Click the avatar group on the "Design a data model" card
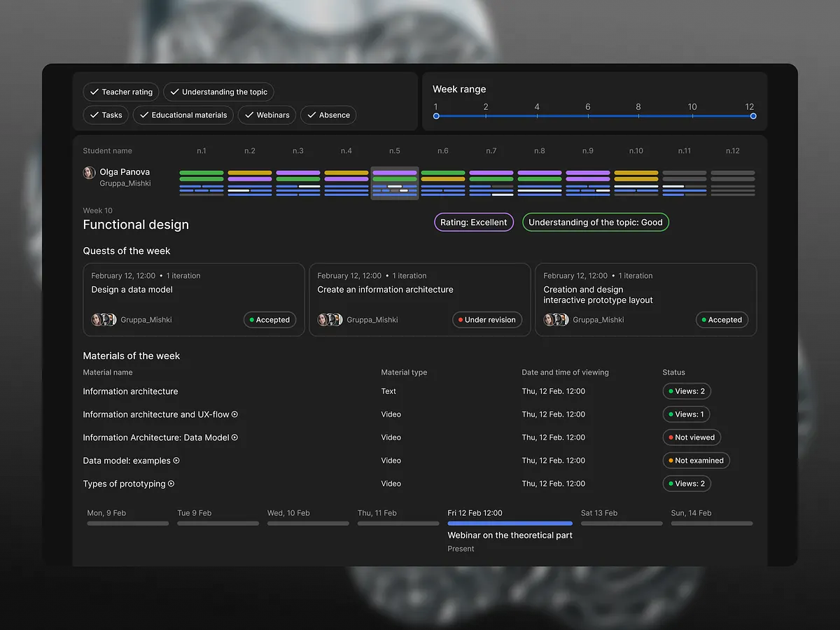The height and width of the screenshot is (630, 840). tap(104, 319)
